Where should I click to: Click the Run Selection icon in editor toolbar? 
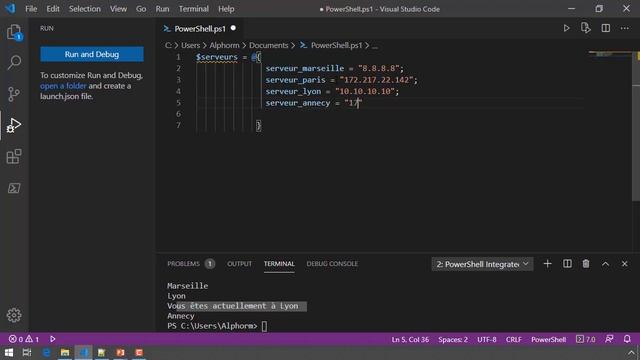(586, 28)
